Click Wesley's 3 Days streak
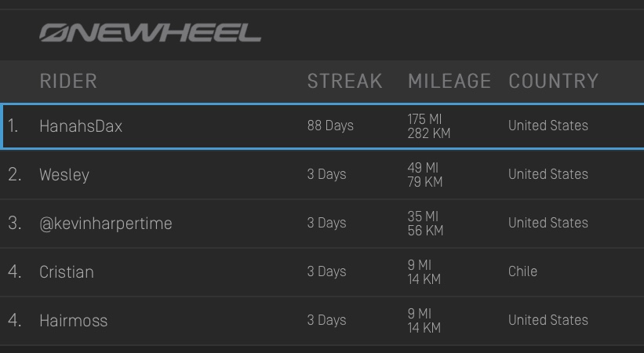Viewport: 644px width, 353px height. click(326, 174)
